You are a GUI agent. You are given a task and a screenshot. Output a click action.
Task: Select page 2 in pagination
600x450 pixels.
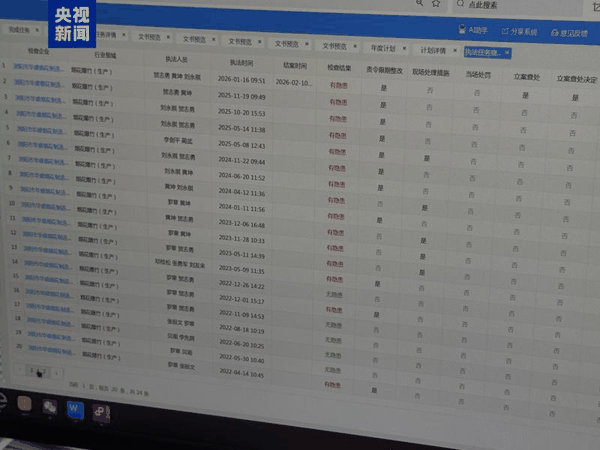click(44, 371)
